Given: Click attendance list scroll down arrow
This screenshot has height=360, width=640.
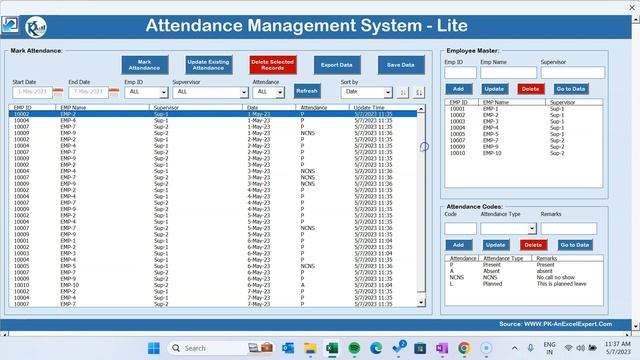Looking at the screenshot, I should pos(421,302).
